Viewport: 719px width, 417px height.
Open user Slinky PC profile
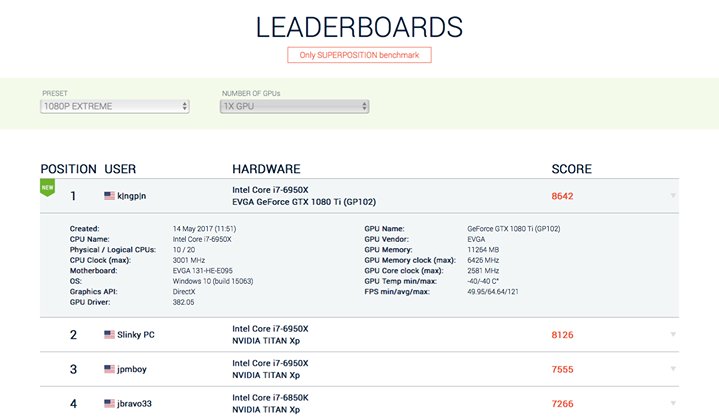point(136,334)
